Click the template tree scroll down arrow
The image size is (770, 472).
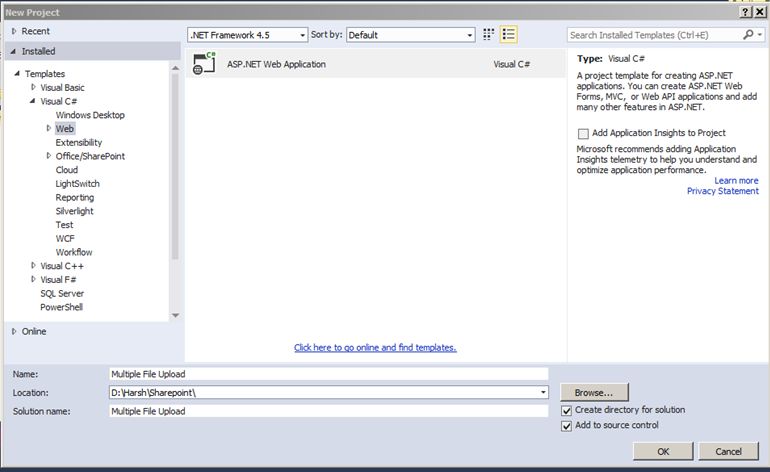click(175, 315)
